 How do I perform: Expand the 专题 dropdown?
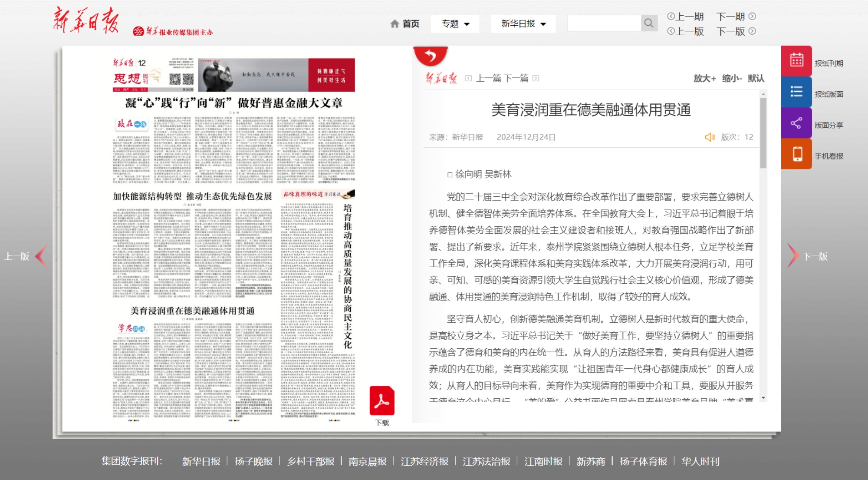(x=455, y=24)
